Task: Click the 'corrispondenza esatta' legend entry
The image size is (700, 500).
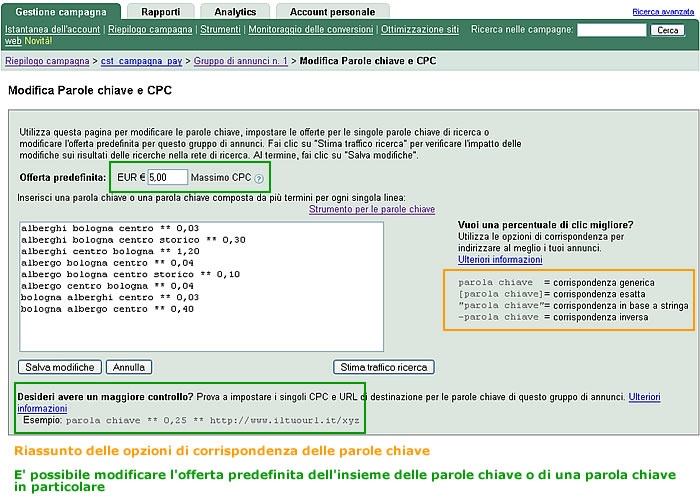Action: click(x=599, y=294)
